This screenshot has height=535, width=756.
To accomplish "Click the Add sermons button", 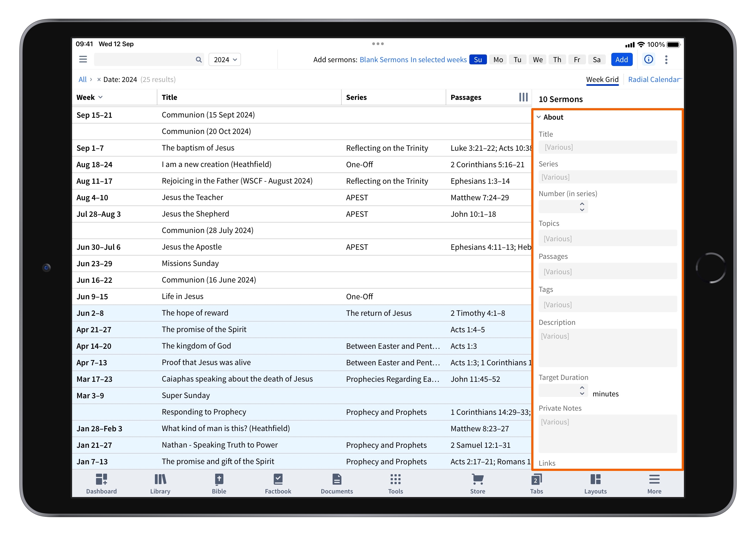I will click(621, 60).
